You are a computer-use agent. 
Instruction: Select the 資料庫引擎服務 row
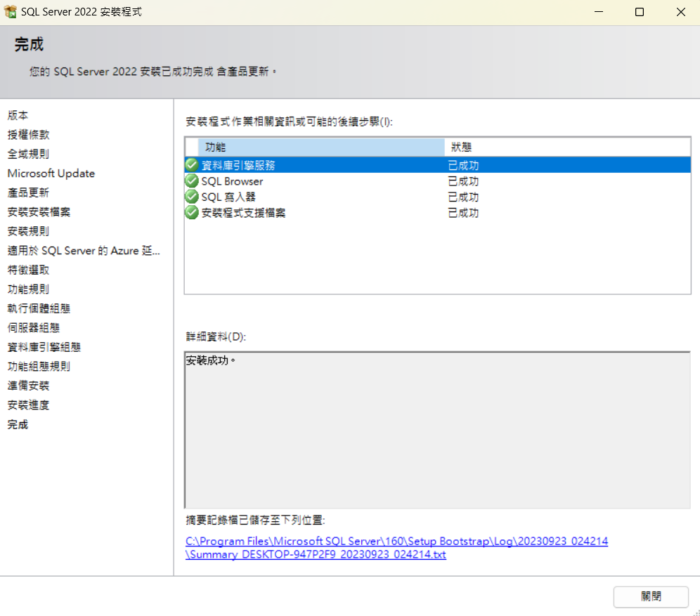pos(437,165)
